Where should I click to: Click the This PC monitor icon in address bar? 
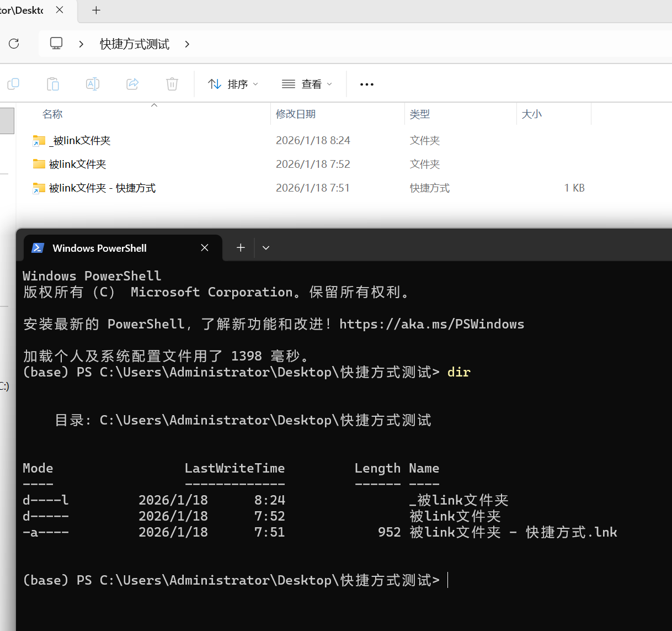56,44
